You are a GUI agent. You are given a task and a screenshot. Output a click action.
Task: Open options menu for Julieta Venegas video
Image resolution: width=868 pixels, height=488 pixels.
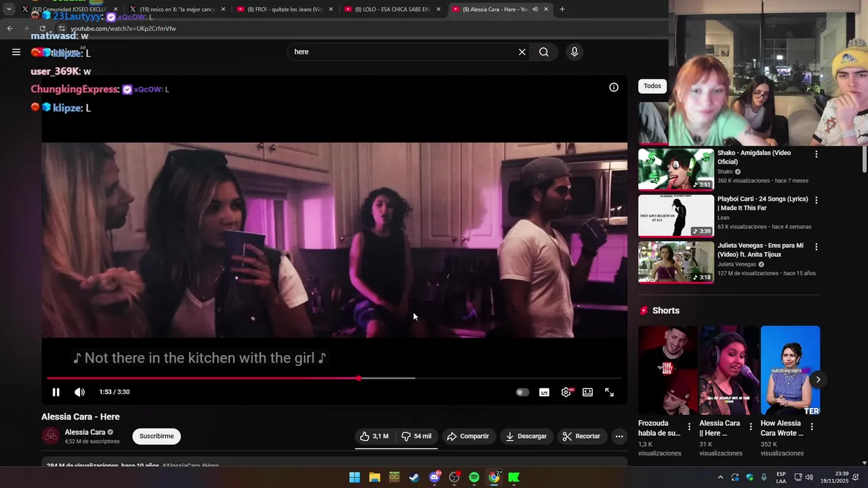(x=816, y=247)
